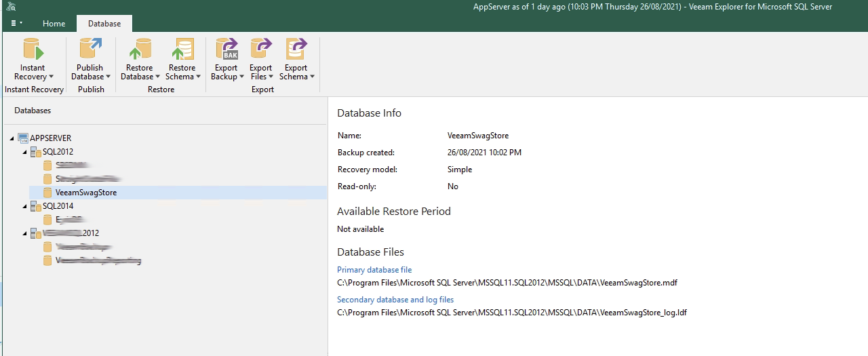Click the backup created date 26/08/2021 10:02 PM
868x356 pixels.
point(484,153)
